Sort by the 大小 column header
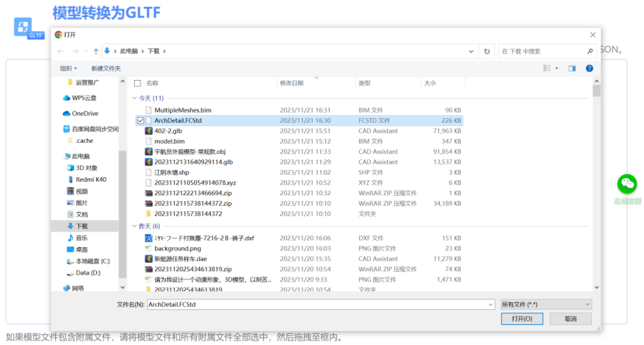 coord(430,83)
